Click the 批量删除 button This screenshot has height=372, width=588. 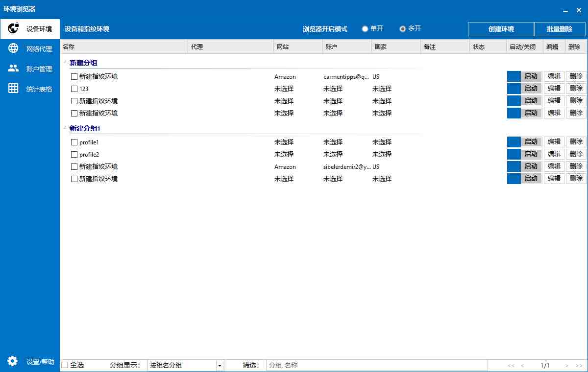pos(560,29)
